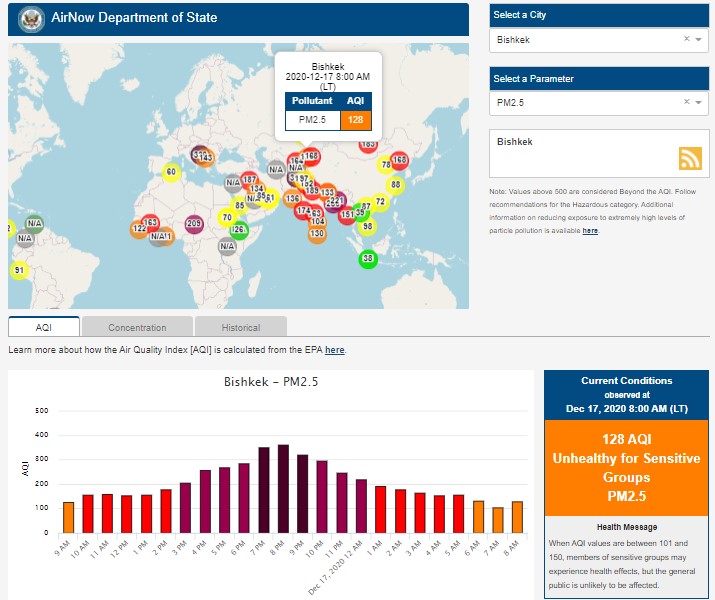This screenshot has width=715, height=600.
Task: Click the yellow map marker showing 70
Action: coord(227,218)
